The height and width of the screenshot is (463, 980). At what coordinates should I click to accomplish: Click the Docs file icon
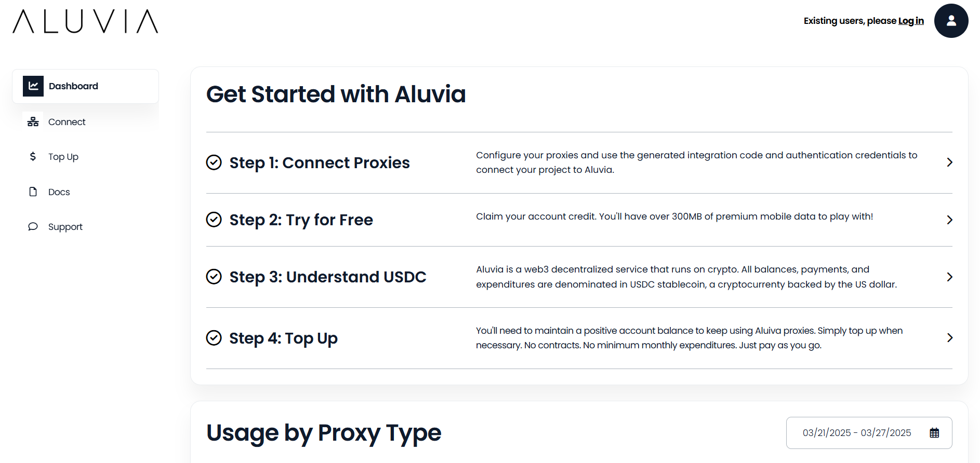[x=33, y=192]
